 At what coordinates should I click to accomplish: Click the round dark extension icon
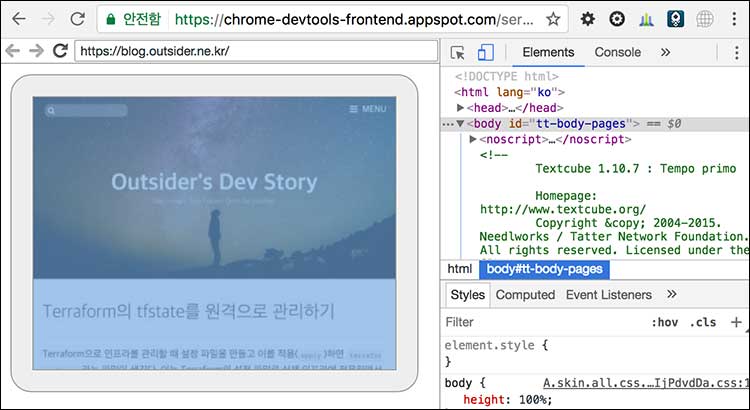[617, 19]
